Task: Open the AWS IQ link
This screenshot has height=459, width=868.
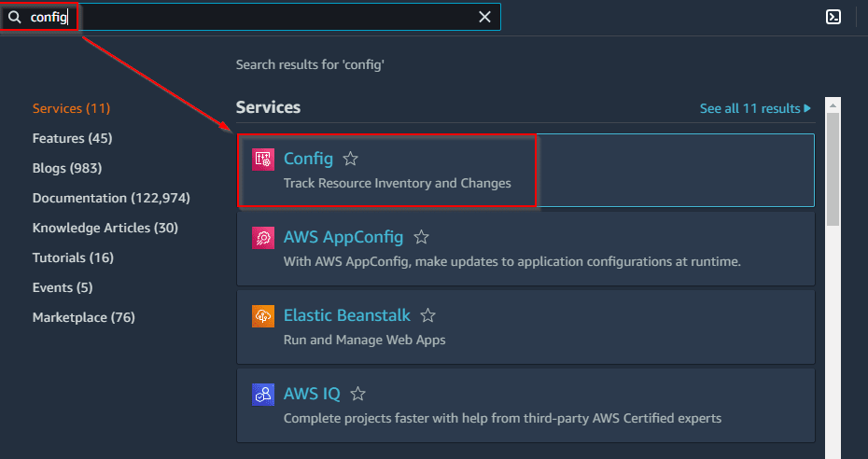Action: (x=312, y=395)
